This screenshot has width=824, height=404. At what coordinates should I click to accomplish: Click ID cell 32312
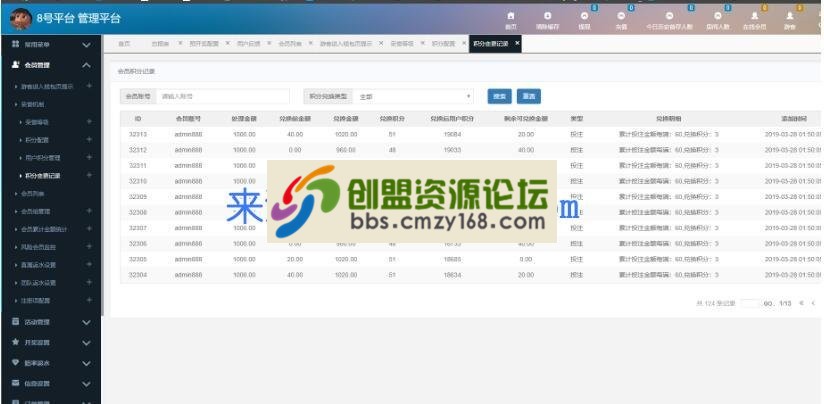(138, 150)
